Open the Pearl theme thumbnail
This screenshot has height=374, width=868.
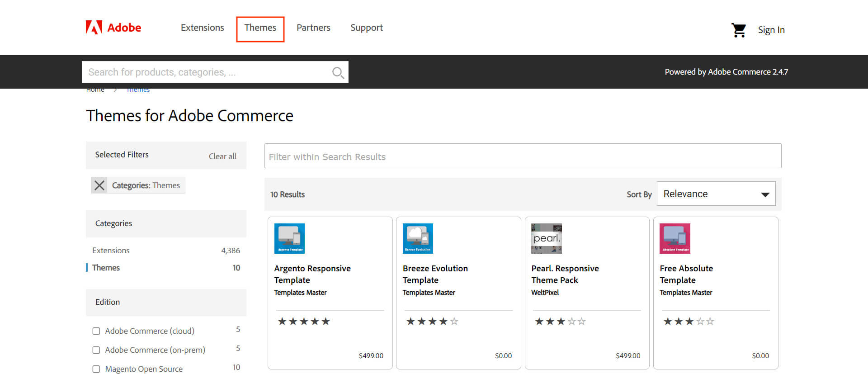547,238
